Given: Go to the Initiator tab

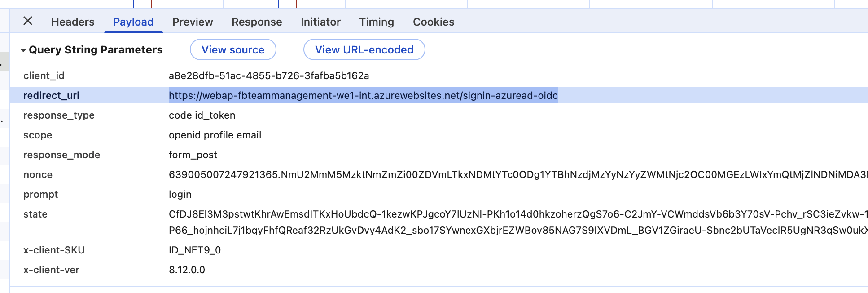Looking at the screenshot, I should click(320, 22).
